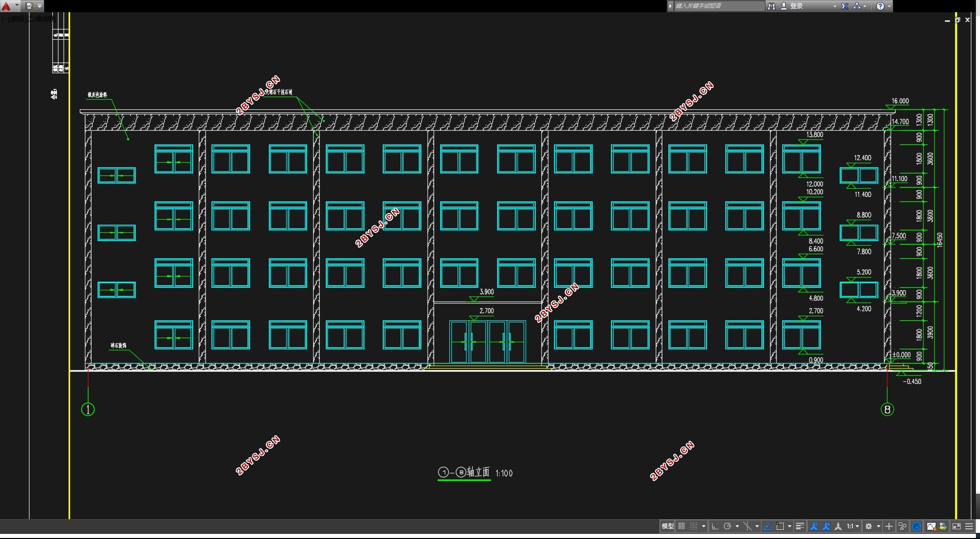The image size is (980, 539).
Task: Select the 1:100 scale text
Action: pos(504,473)
